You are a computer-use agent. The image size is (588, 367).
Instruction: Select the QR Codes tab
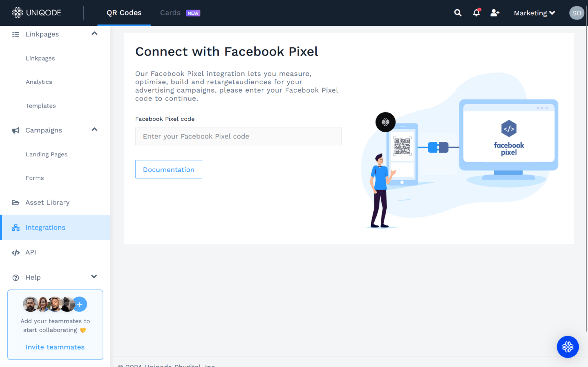[124, 13]
